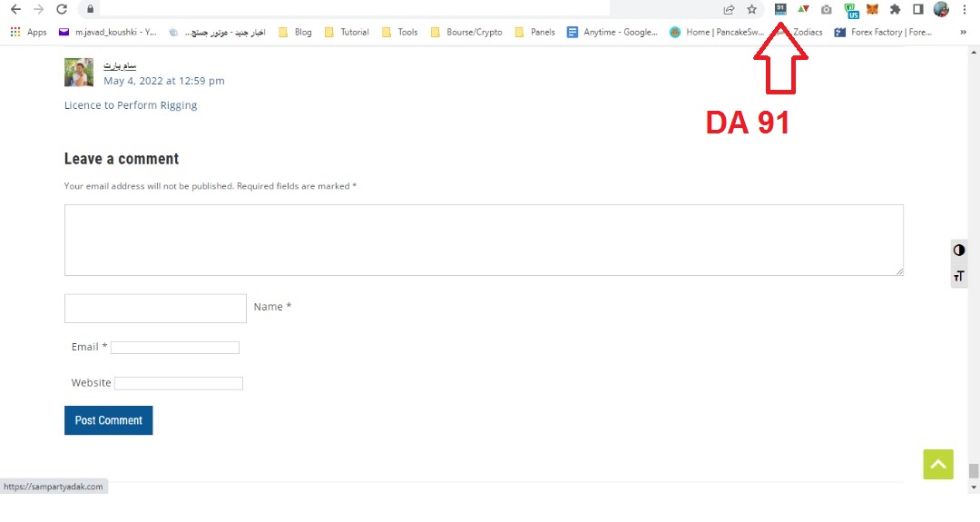Open Licence to Perform Rigging link
This screenshot has width=980, height=522.
(131, 105)
